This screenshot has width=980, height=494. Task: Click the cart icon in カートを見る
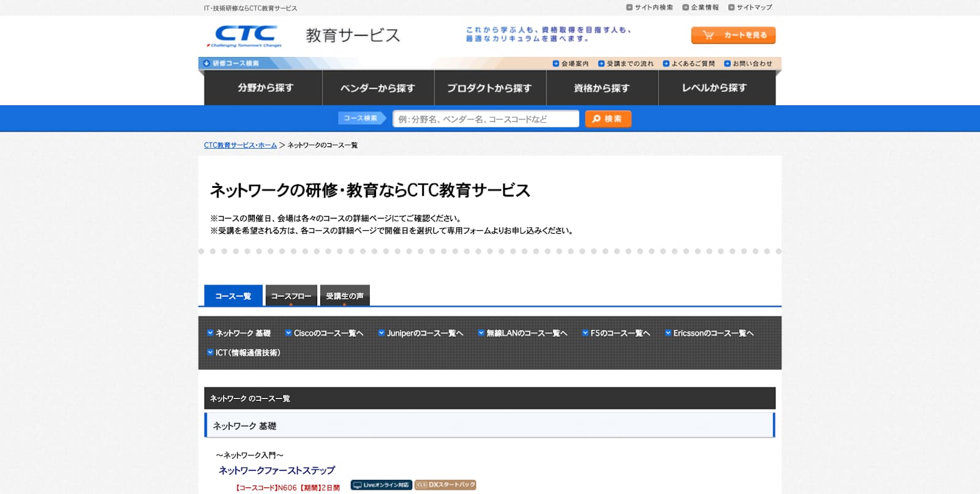tap(708, 36)
